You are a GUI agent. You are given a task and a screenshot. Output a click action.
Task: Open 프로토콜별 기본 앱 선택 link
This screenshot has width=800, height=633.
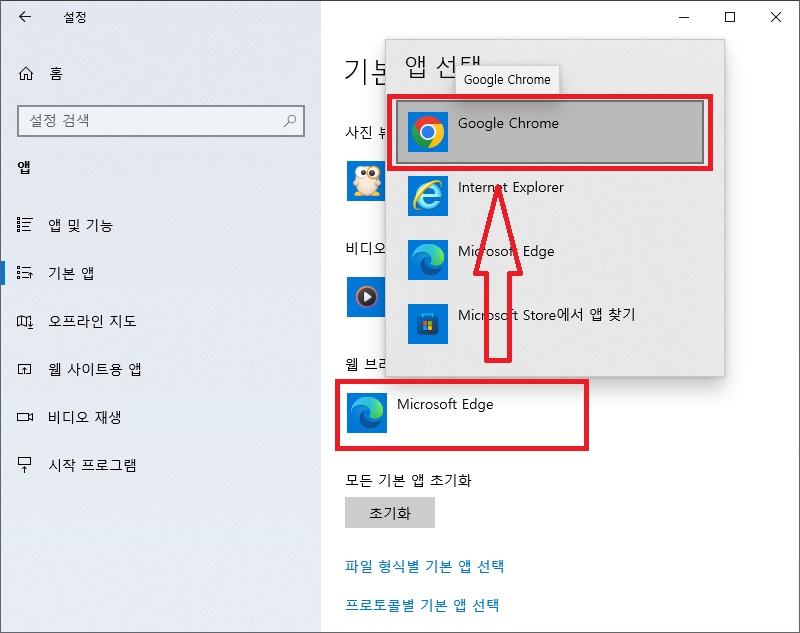[x=422, y=605]
